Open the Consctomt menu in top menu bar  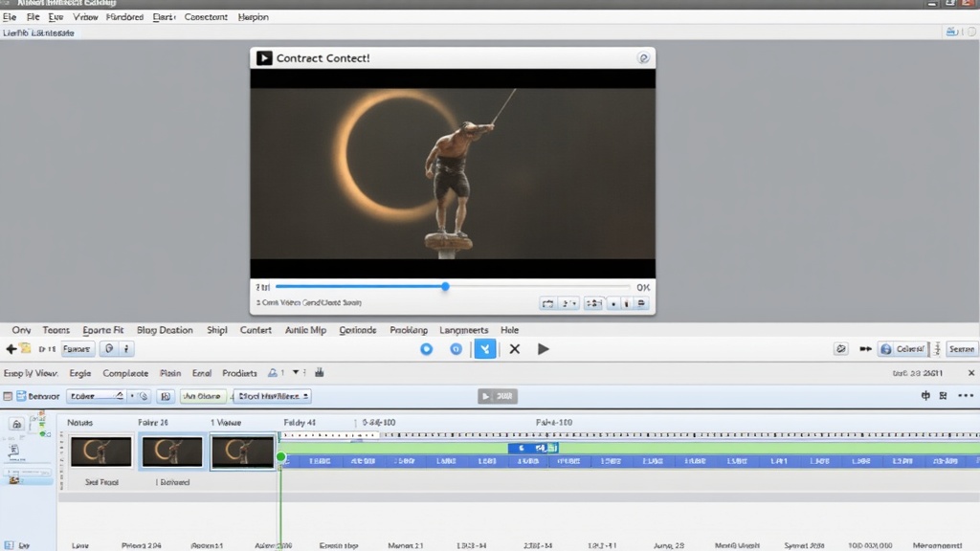pyautogui.click(x=206, y=17)
